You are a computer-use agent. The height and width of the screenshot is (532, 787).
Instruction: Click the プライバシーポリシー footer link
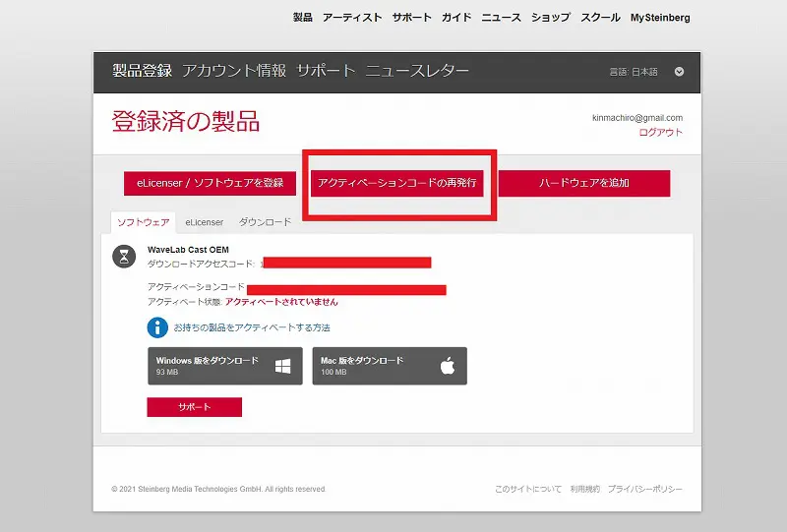644,489
